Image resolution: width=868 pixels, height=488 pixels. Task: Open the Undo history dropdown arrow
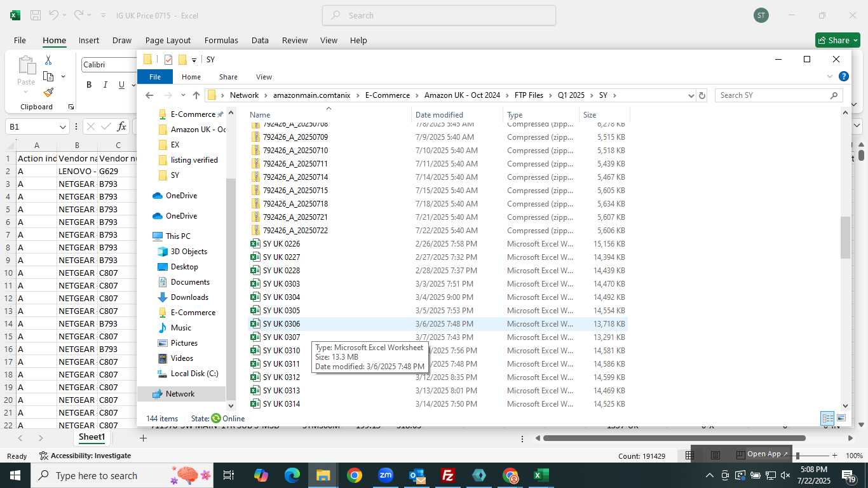65,15
